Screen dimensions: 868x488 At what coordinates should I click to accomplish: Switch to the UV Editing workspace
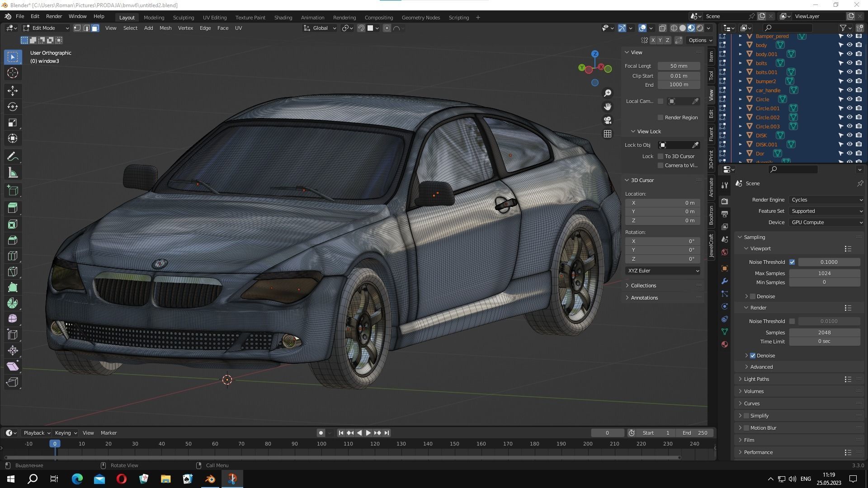coord(214,17)
